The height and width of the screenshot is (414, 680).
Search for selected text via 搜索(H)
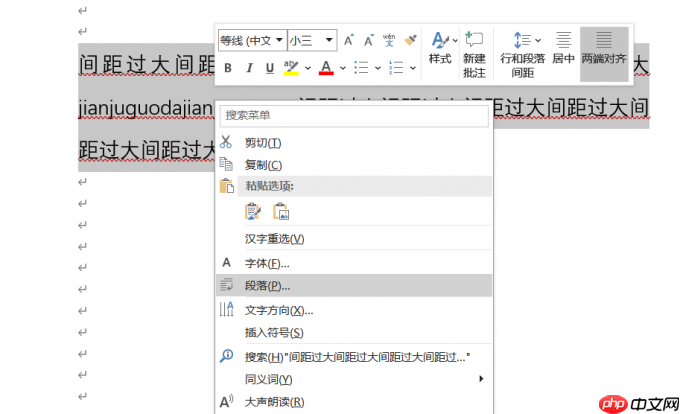pos(354,357)
